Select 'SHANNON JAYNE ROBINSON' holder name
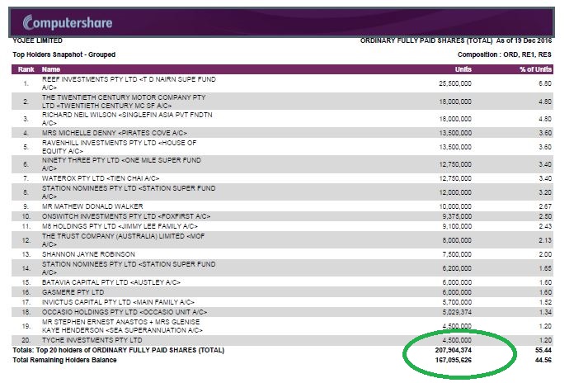 [88, 254]
